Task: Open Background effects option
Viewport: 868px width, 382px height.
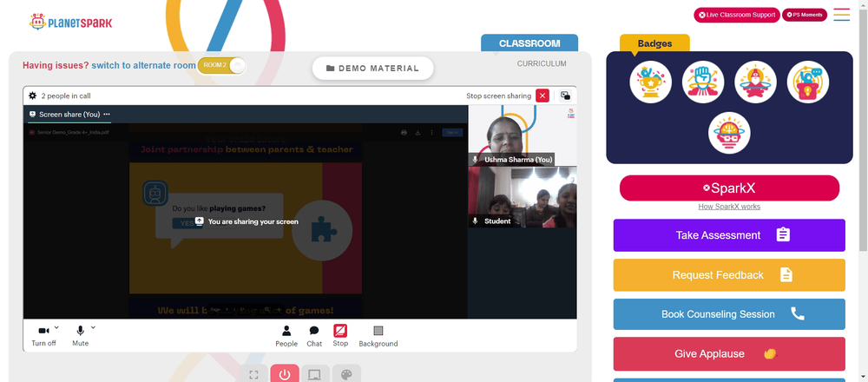Action: click(378, 337)
